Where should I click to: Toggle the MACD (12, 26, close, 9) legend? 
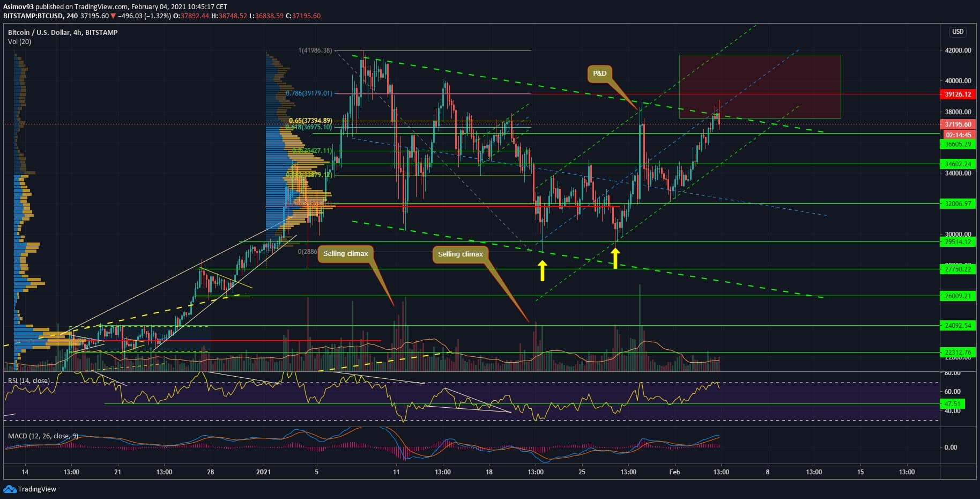(x=43, y=436)
